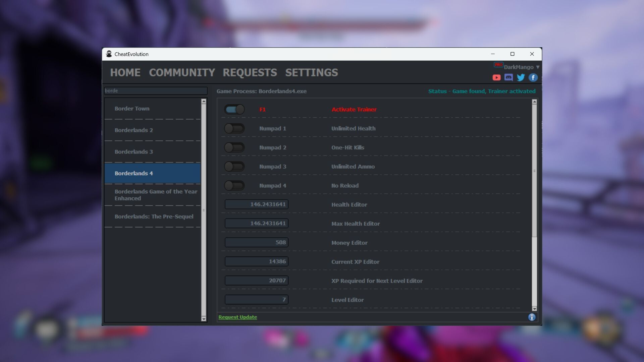Click the PRO badge icon
The image size is (644, 362).
click(498, 65)
